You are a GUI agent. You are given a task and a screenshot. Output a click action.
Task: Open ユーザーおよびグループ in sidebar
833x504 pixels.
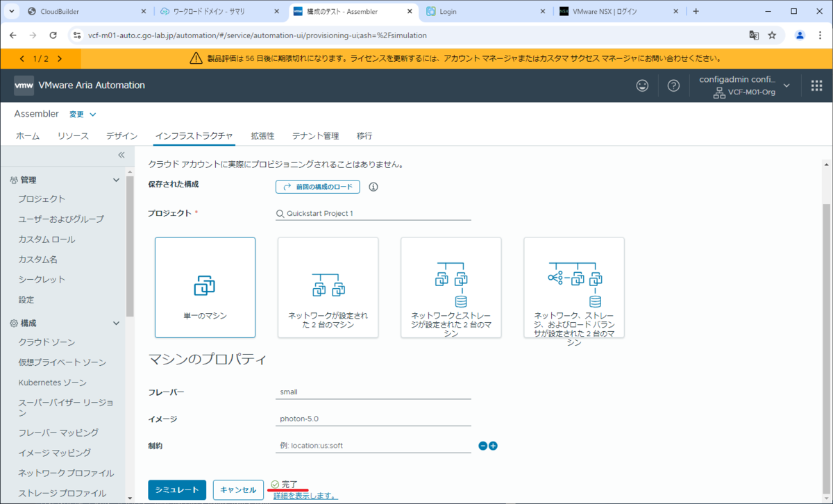[61, 219]
